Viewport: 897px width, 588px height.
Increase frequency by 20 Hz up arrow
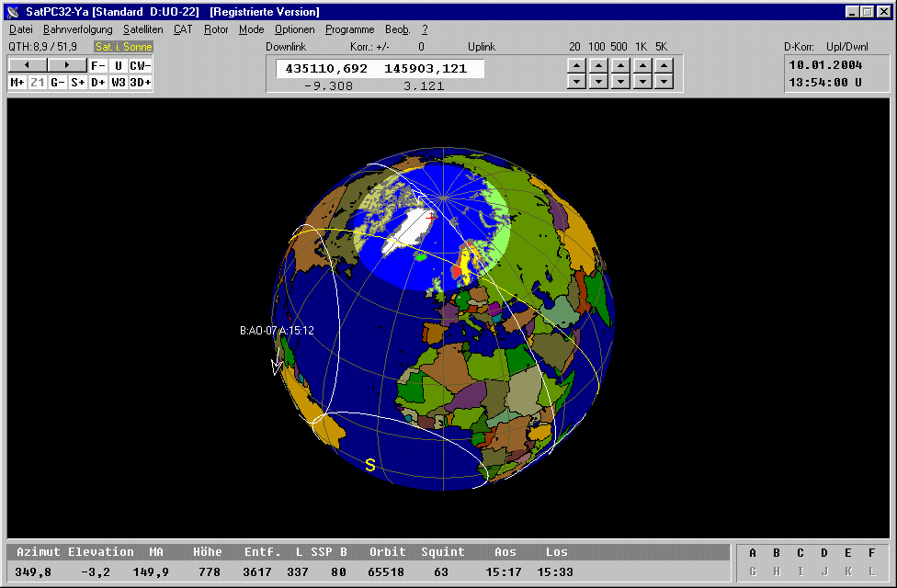coord(575,65)
